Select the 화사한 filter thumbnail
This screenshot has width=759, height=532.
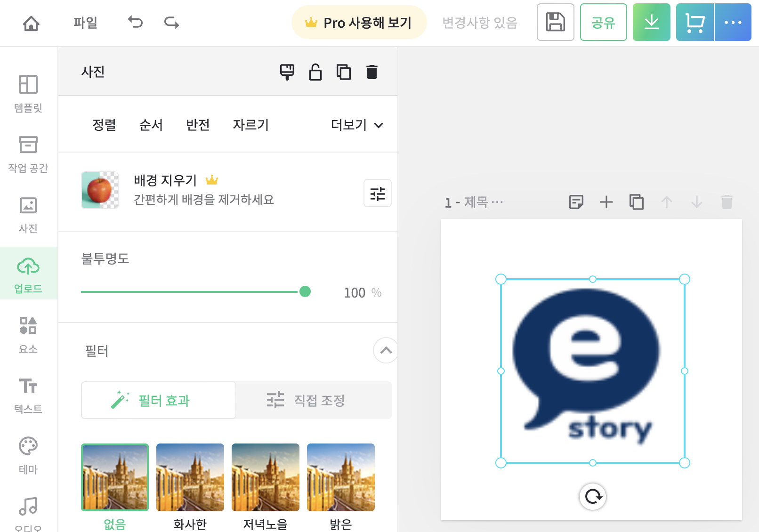(x=190, y=477)
